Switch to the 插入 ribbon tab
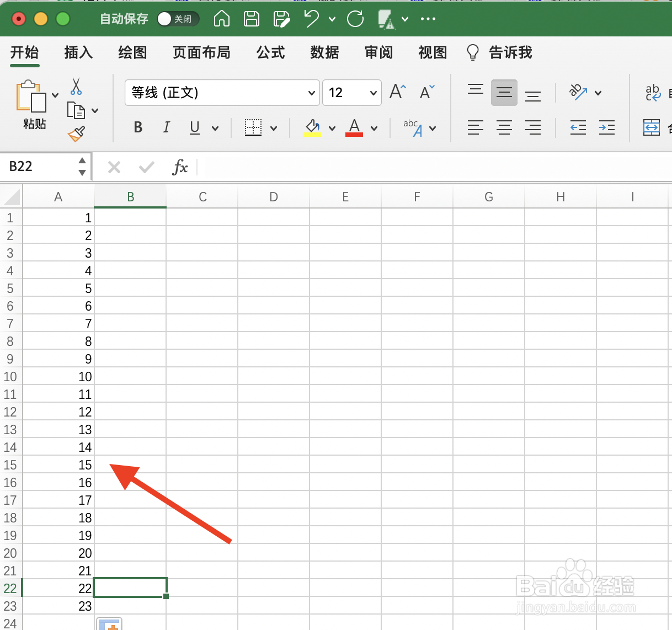 (x=78, y=52)
